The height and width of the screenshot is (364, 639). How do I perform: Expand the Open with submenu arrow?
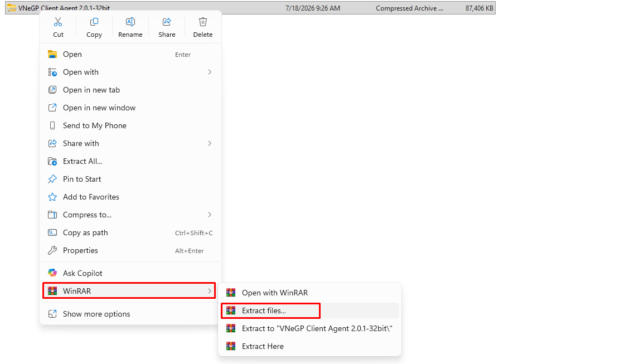click(210, 72)
